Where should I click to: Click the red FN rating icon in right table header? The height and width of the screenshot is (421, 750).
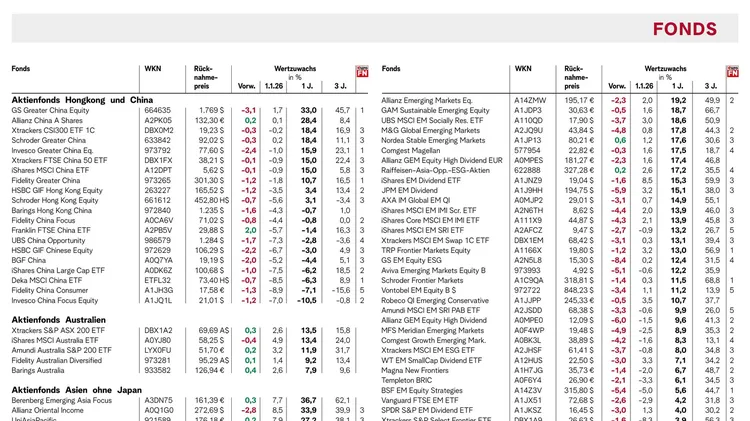733,71
